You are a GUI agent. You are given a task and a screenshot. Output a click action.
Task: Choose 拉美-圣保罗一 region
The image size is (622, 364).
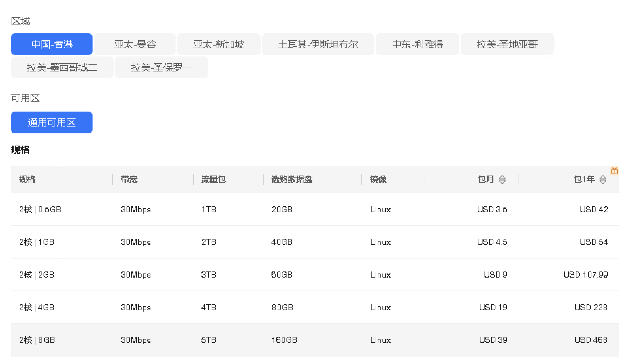coord(161,67)
